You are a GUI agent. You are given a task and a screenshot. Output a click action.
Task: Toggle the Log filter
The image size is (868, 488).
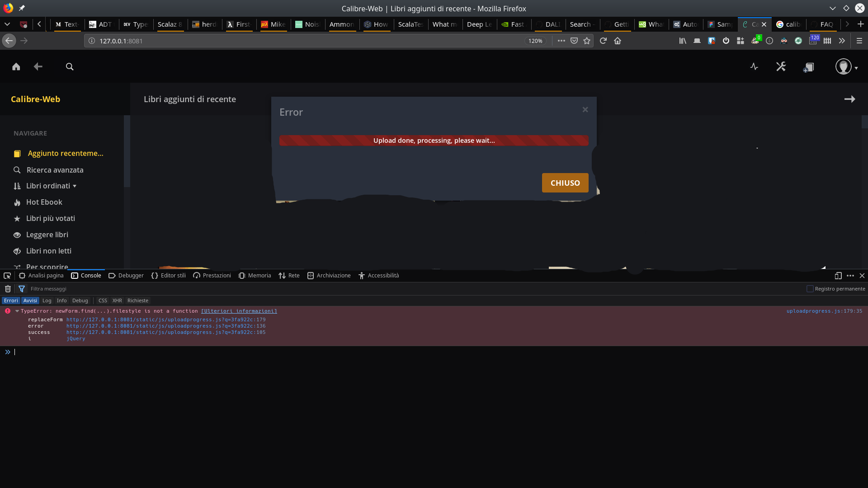(x=47, y=300)
